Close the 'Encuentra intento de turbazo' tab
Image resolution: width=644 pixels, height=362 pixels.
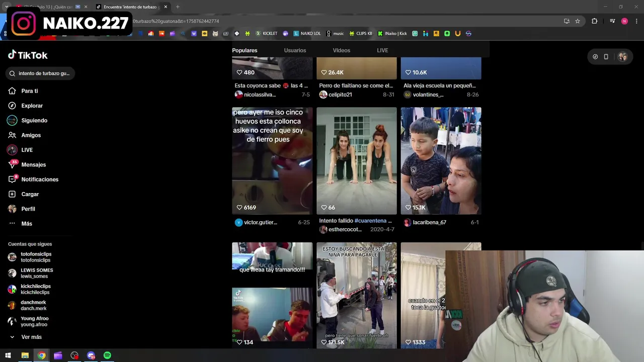(166, 7)
